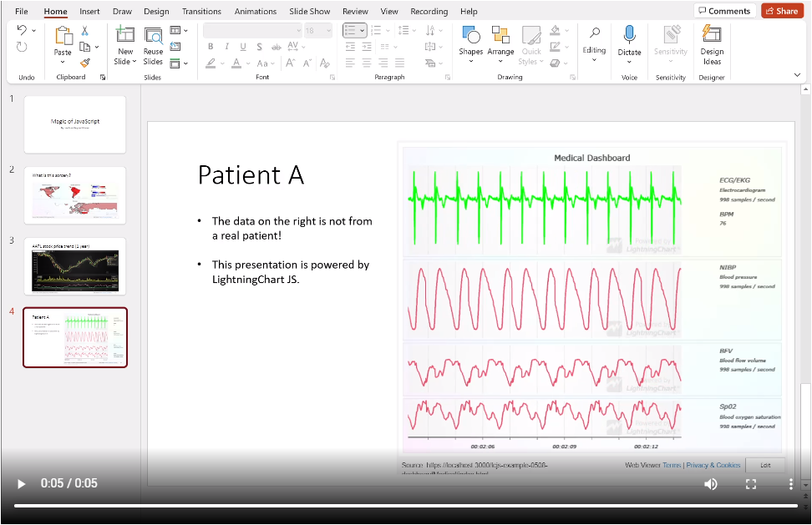
Task: Click the Edit button below chart
Action: click(x=765, y=465)
